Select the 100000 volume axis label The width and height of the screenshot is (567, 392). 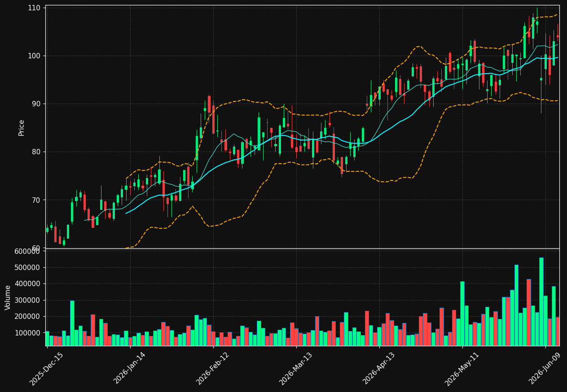tap(27, 333)
